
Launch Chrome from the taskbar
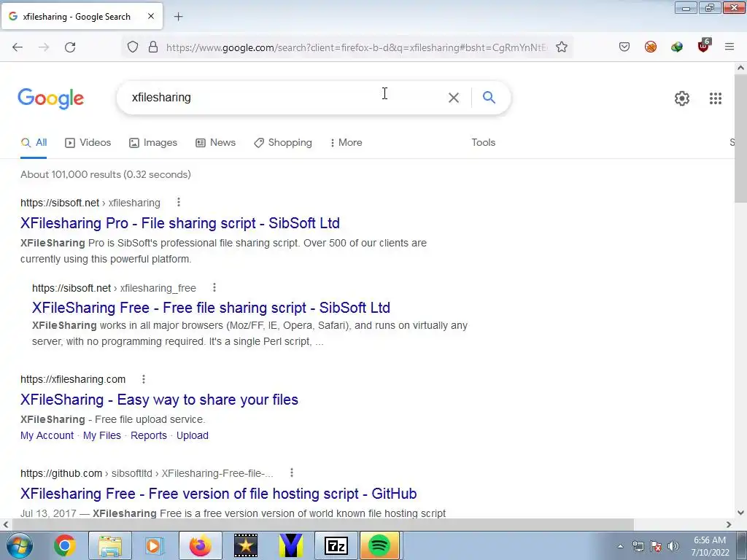pyautogui.click(x=64, y=545)
